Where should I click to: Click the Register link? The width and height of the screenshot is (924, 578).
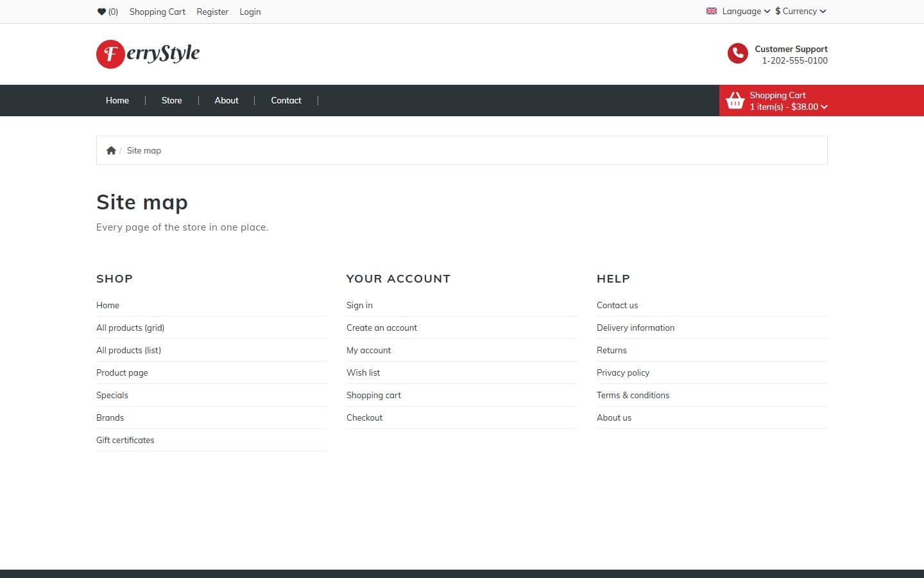(x=212, y=12)
